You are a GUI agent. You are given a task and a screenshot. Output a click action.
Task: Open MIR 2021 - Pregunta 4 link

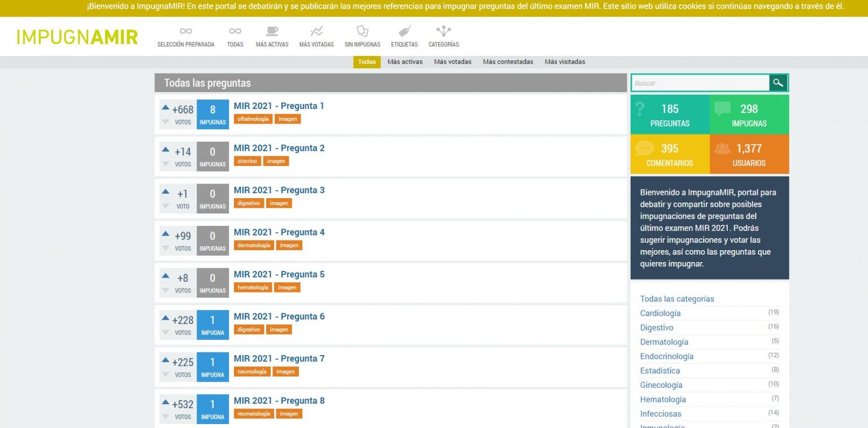coord(279,232)
